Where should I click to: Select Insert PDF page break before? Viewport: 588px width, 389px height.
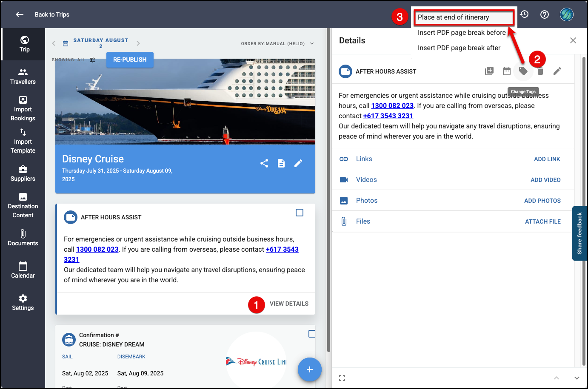coord(462,33)
